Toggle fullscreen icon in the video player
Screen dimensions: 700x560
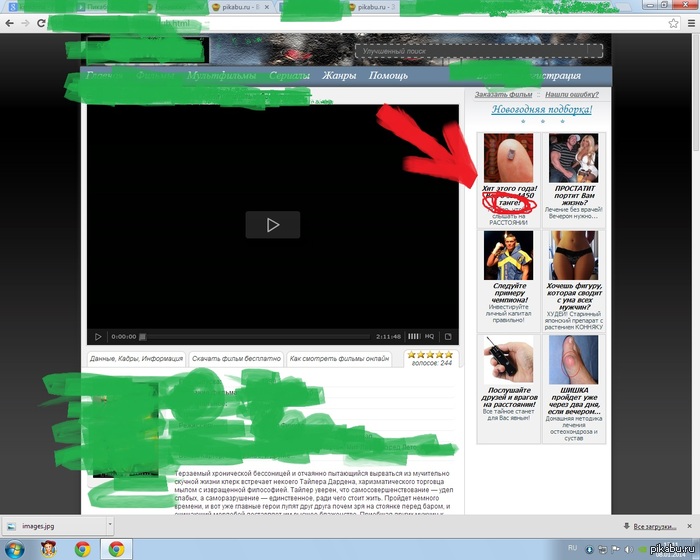point(448,337)
